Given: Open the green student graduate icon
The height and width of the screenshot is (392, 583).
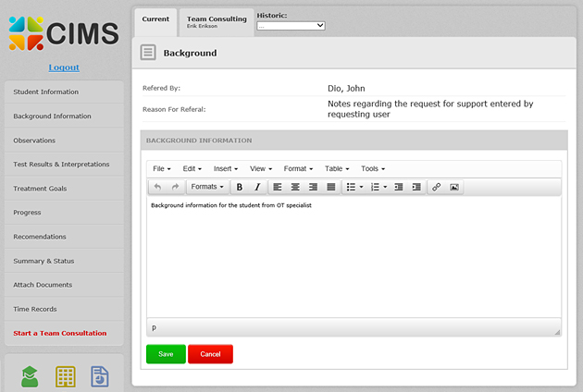Looking at the screenshot, I should pyautogui.click(x=30, y=376).
